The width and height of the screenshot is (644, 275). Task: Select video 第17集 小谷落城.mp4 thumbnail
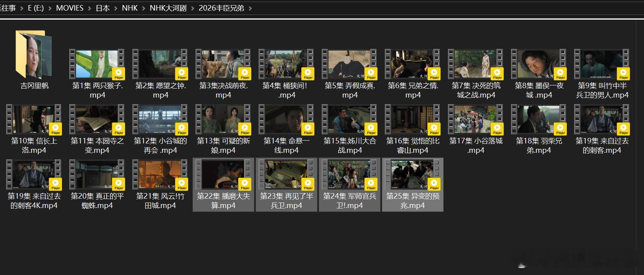[475, 119]
